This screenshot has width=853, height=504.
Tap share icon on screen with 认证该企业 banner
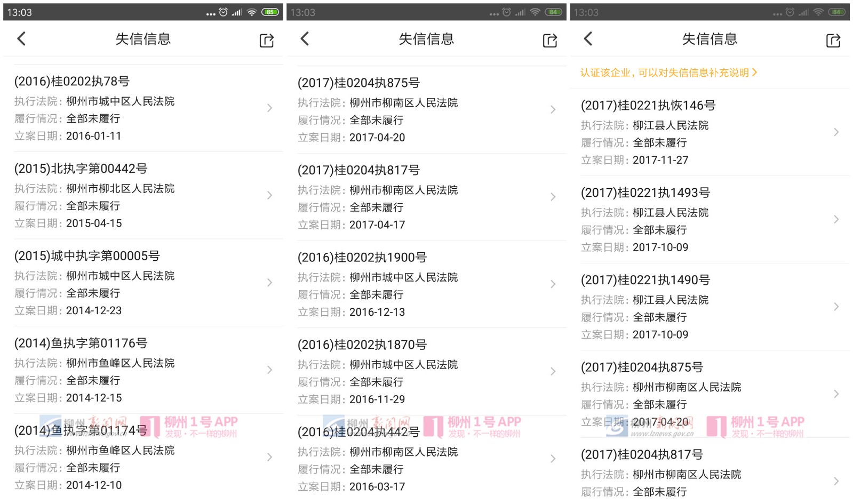833,40
